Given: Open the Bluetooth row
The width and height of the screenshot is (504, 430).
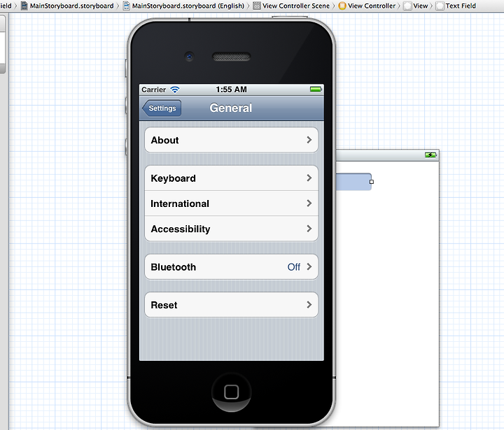Looking at the screenshot, I should [232, 267].
